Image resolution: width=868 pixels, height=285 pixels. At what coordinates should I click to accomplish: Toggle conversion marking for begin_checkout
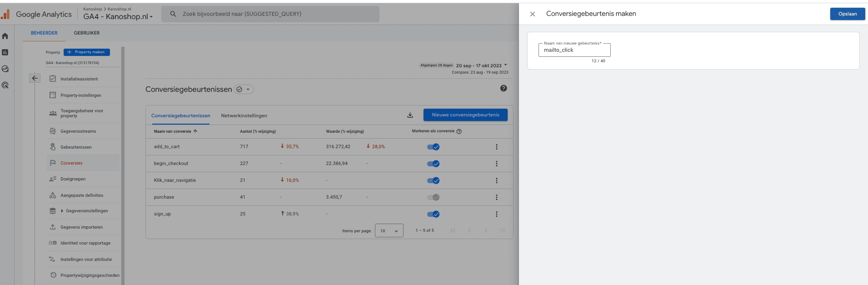433,164
